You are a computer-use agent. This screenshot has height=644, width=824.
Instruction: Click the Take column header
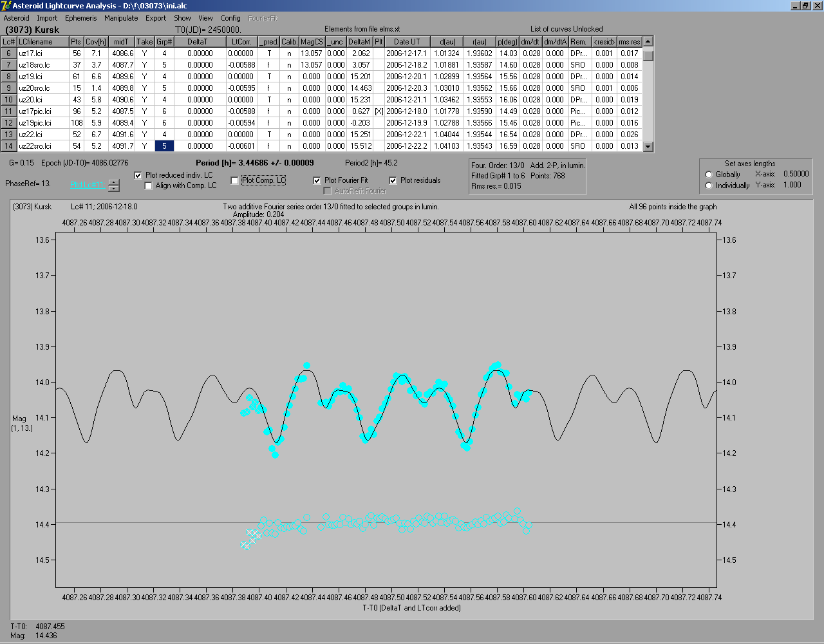point(145,42)
